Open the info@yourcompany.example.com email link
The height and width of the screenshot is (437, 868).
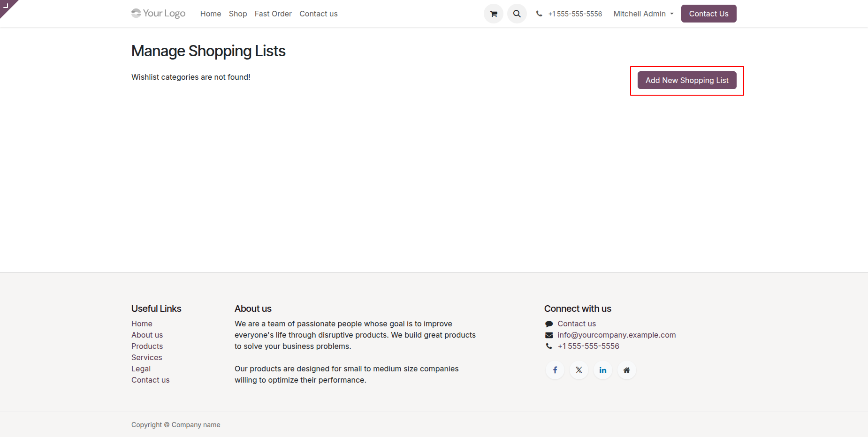(x=617, y=335)
